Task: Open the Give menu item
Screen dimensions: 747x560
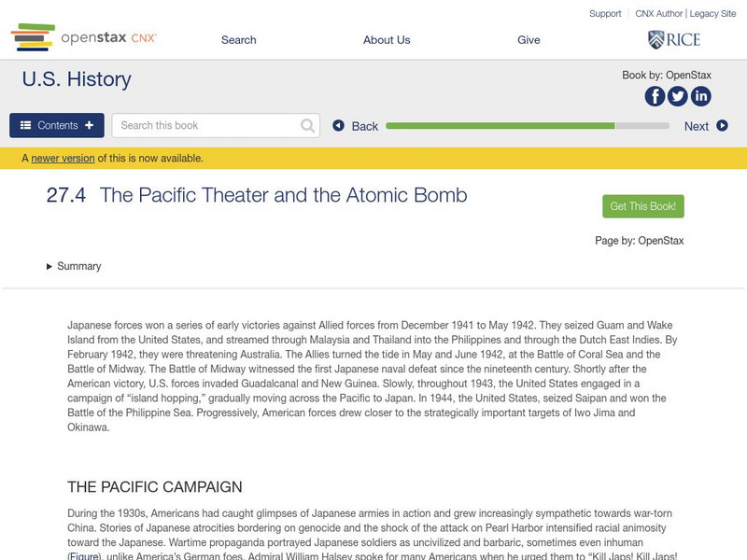Action: (x=529, y=40)
